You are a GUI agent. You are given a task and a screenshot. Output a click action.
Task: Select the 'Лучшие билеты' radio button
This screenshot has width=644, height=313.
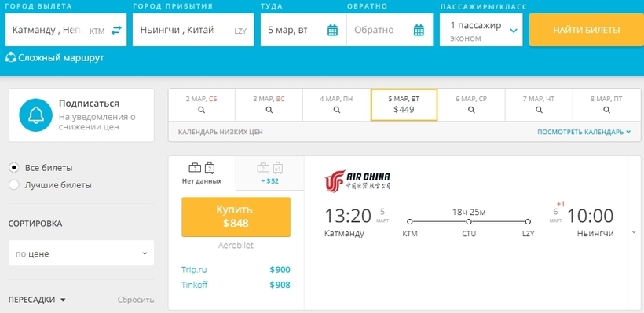(x=14, y=185)
